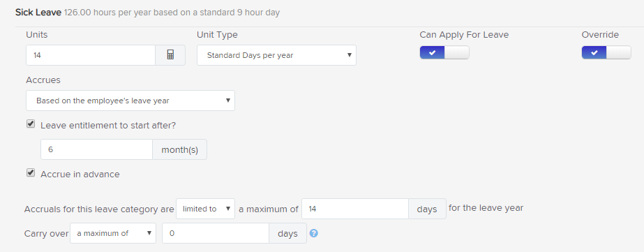
Task: Click the days addon beside carry over field
Action: click(x=287, y=233)
